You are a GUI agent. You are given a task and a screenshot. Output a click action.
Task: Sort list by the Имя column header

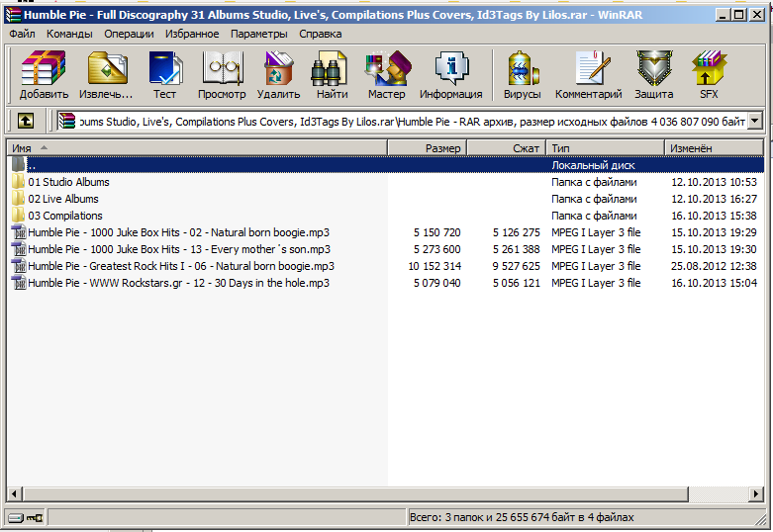197,147
